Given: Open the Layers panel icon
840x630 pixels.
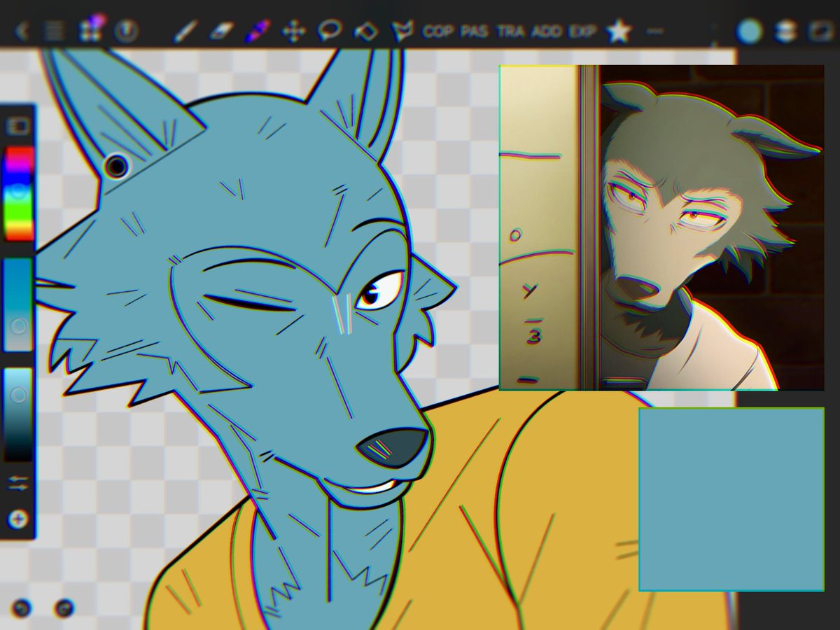Looking at the screenshot, I should pyautogui.click(x=784, y=30).
